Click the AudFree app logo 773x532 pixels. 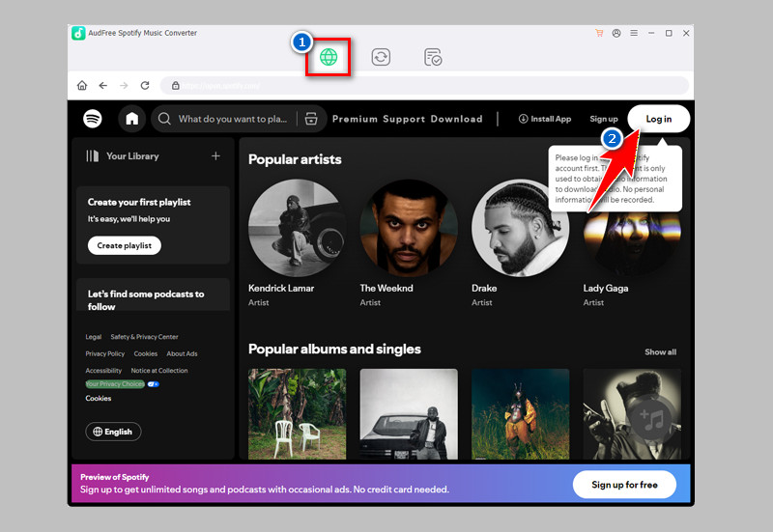click(78, 33)
